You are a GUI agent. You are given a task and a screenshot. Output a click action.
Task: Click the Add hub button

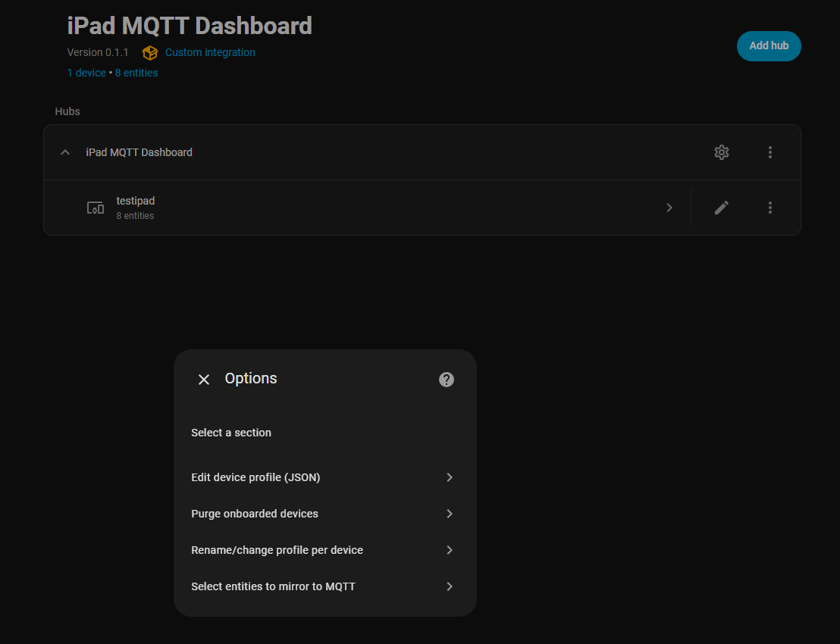(769, 46)
